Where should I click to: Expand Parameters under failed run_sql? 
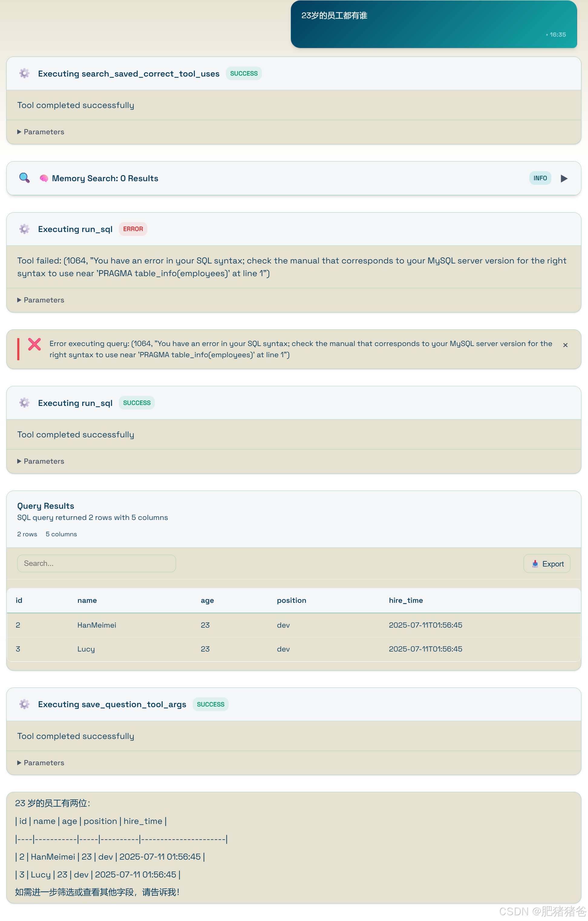tap(41, 300)
